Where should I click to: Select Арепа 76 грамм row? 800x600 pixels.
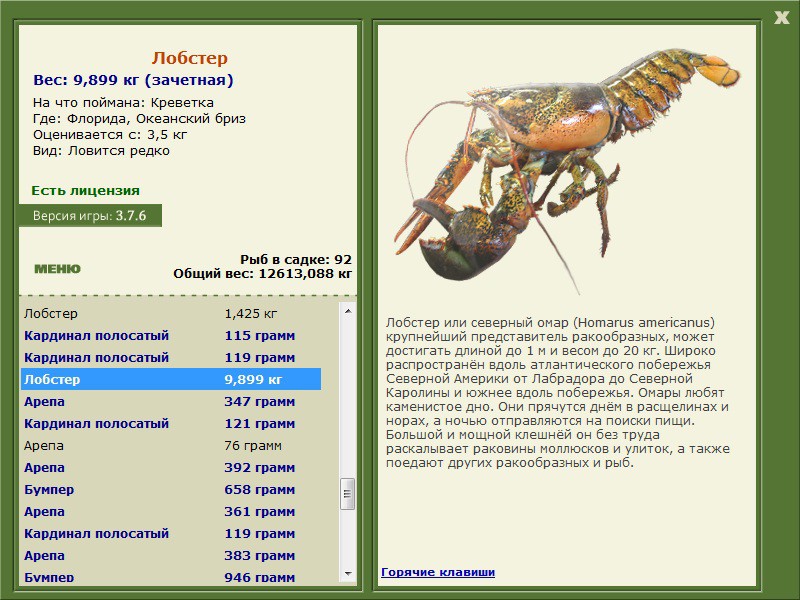pyautogui.click(x=171, y=445)
